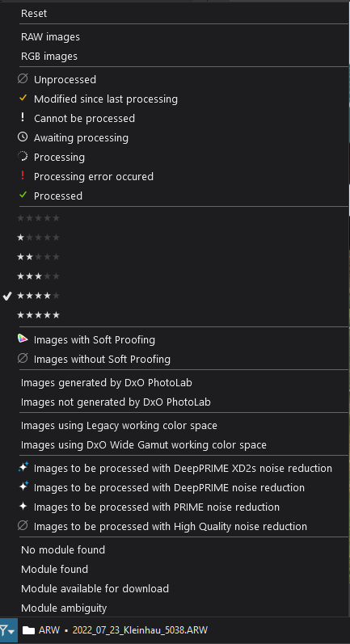
Task: Select the Unprocessed filter icon
Action: [23, 79]
